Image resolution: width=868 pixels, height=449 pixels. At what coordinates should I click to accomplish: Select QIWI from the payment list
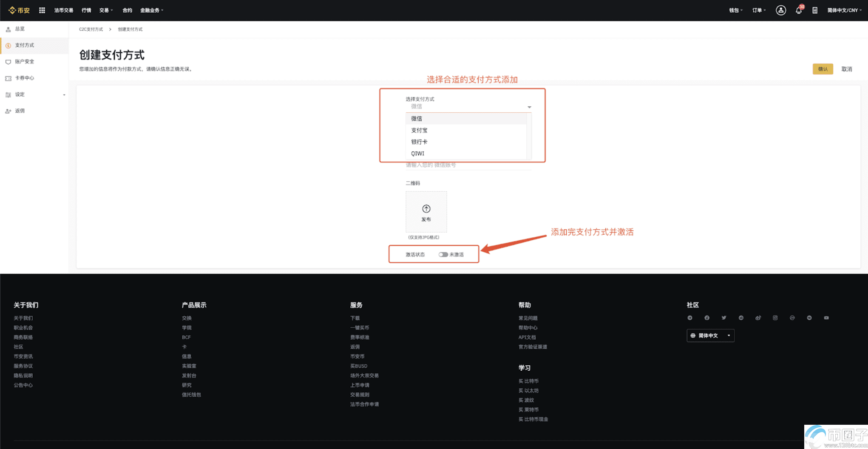(466, 153)
